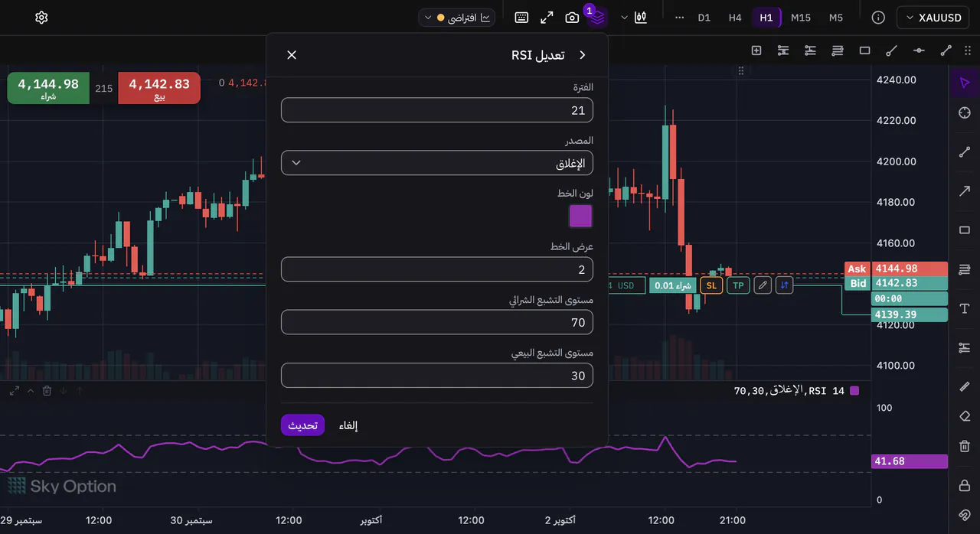
Task: Select the H1 timeframe
Action: coord(766,18)
